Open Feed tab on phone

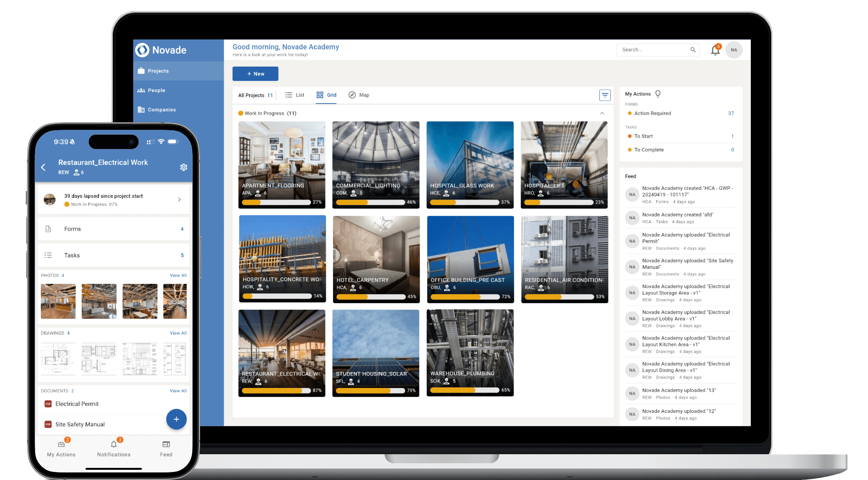pyautogui.click(x=166, y=448)
